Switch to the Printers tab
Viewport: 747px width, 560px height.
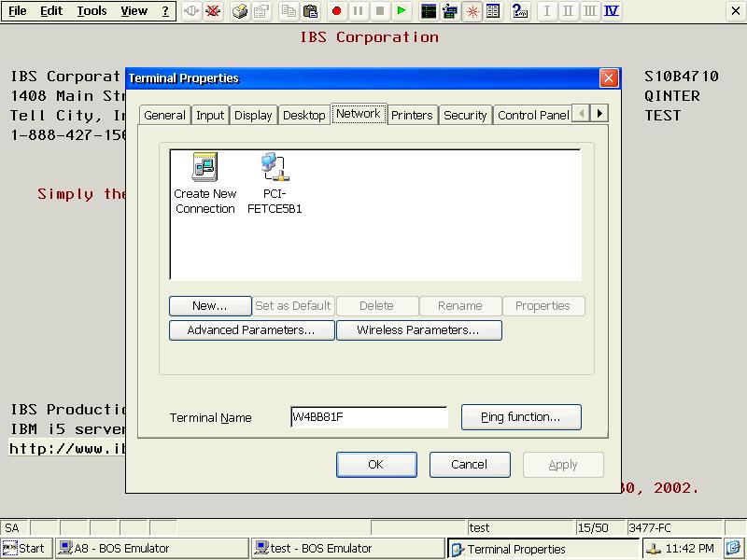tap(412, 115)
